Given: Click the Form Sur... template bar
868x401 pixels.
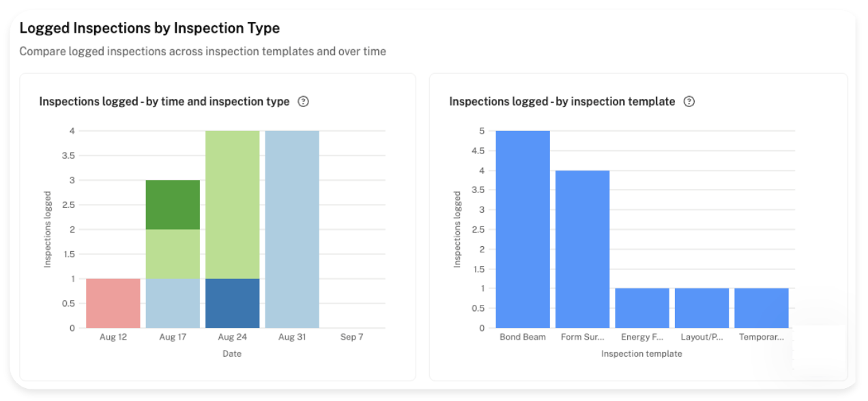Looking at the screenshot, I should click(582, 249).
